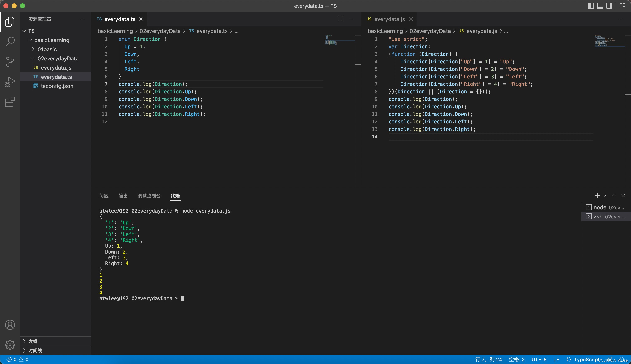The height and width of the screenshot is (364, 631).
Task: Open the Accounts icon
Action: click(x=10, y=325)
